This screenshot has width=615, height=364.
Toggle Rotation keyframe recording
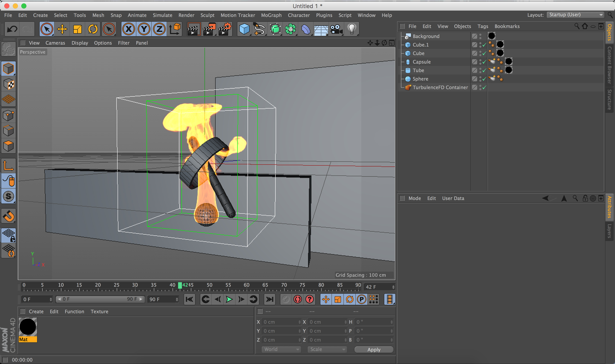350,299
